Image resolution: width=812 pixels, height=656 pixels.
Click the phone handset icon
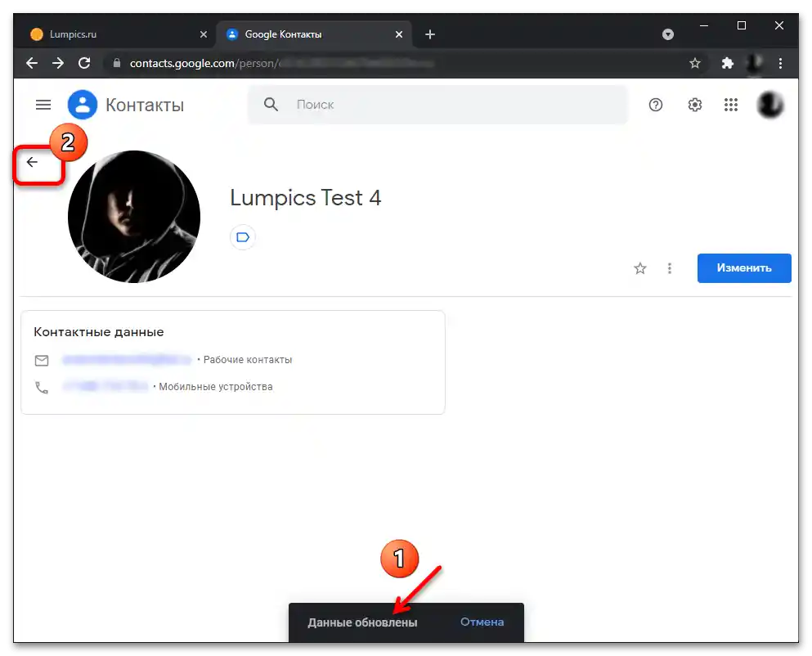click(42, 387)
